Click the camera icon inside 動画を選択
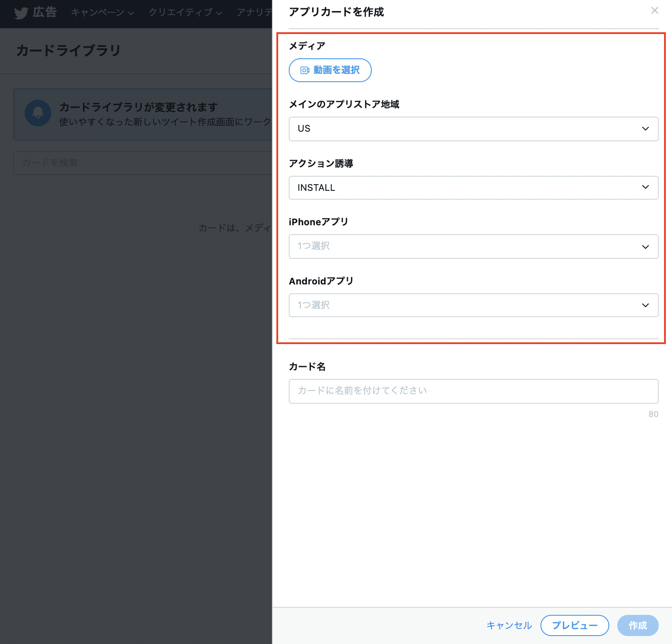 tap(304, 70)
